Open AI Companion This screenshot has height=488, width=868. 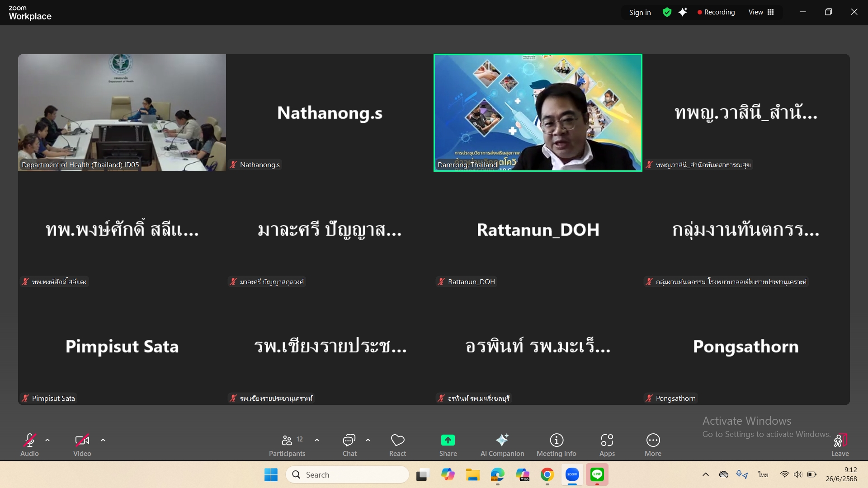pyautogui.click(x=502, y=445)
